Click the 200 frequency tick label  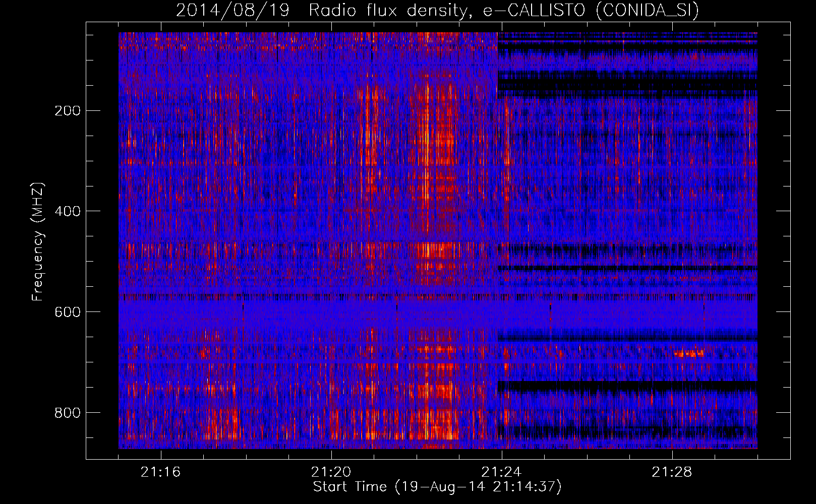68,111
